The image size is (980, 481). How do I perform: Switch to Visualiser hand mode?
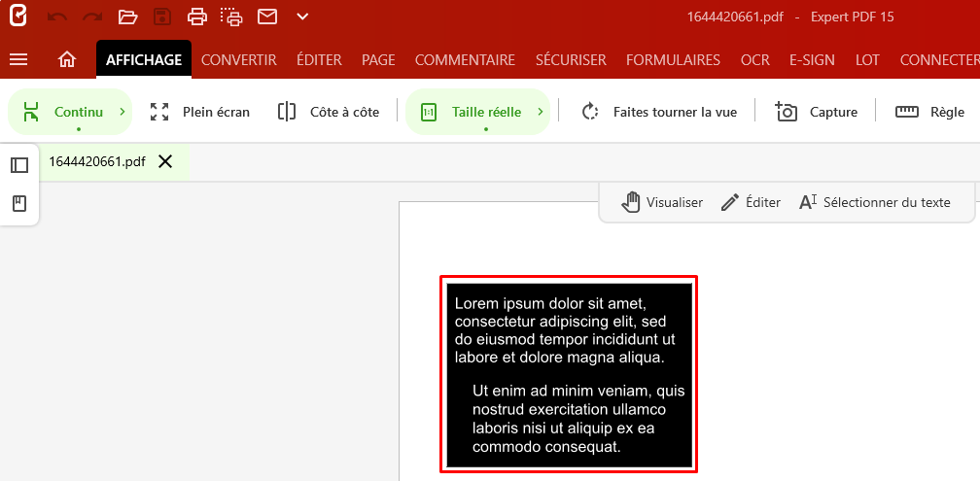[662, 202]
